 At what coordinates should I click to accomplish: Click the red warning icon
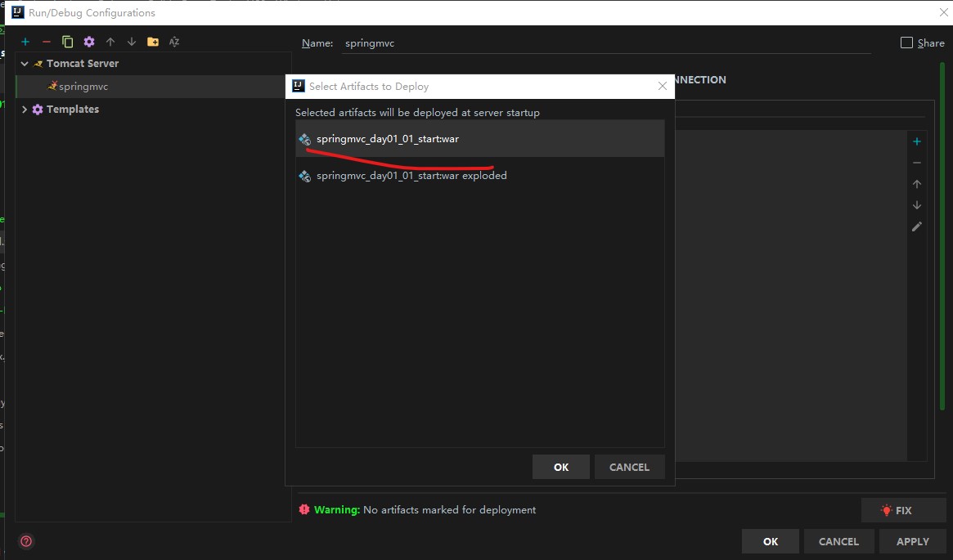pyautogui.click(x=303, y=509)
